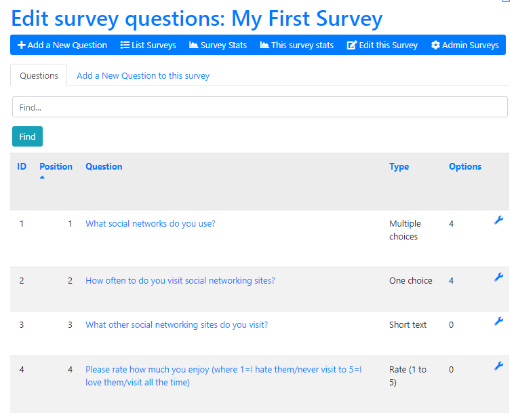Viewport: 516px width, 420px height.
Task: Open wrench menu for question 4
Action: click(498, 366)
